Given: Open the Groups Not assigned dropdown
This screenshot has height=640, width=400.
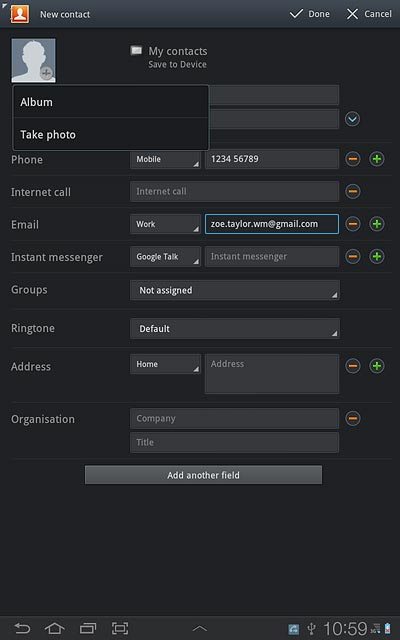Looking at the screenshot, I should tap(235, 290).
